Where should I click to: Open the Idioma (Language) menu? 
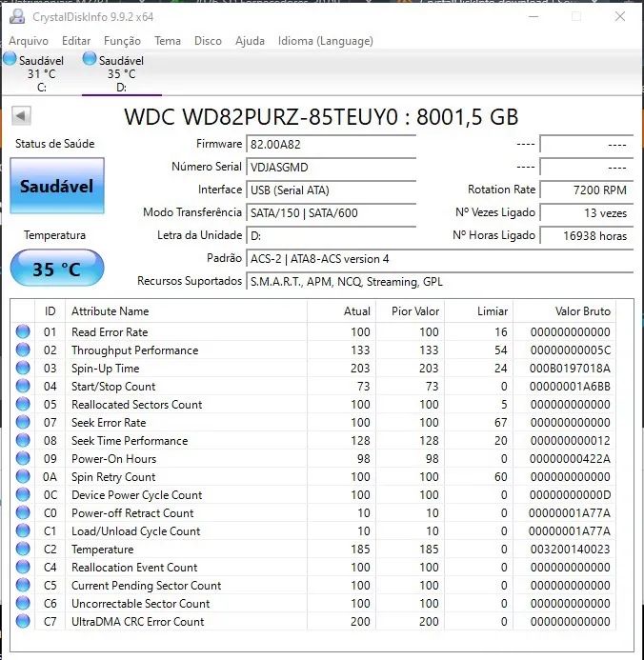[326, 41]
